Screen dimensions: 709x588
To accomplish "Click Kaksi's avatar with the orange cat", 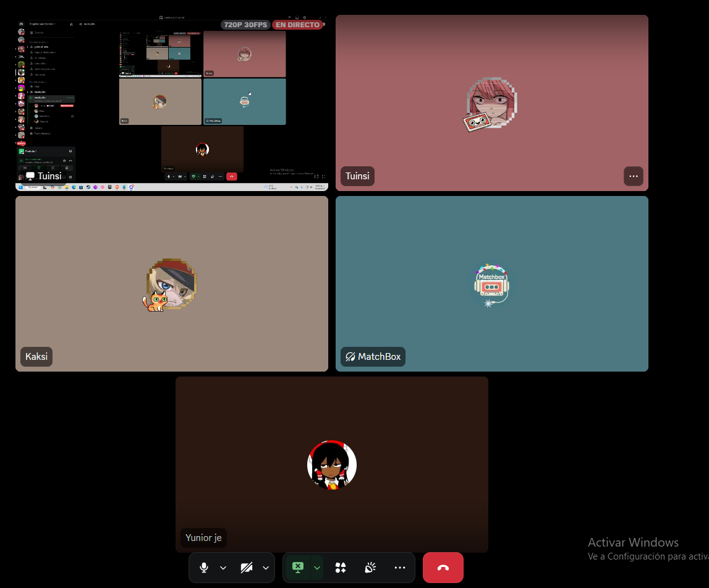I will [171, 284].
